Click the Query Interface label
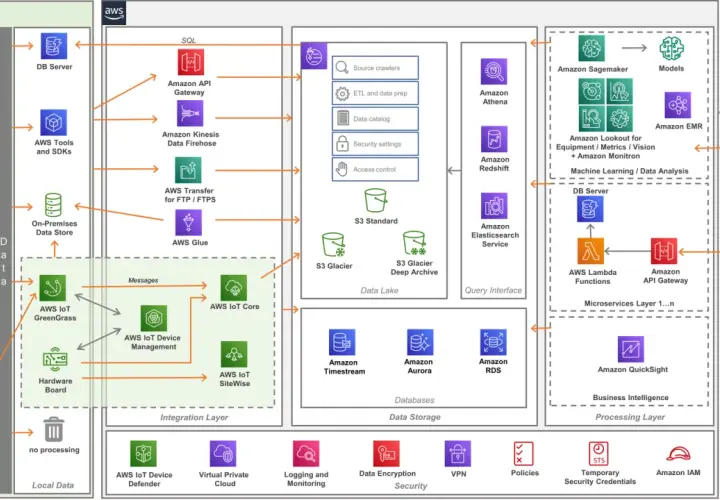720x500 pixels. pos(493,290)
